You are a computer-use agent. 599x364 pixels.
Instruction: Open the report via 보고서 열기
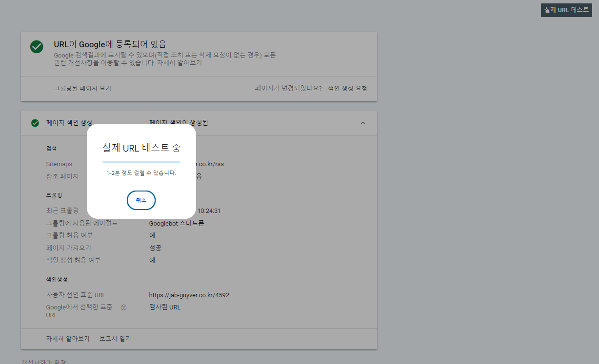[x=115, y=339]
